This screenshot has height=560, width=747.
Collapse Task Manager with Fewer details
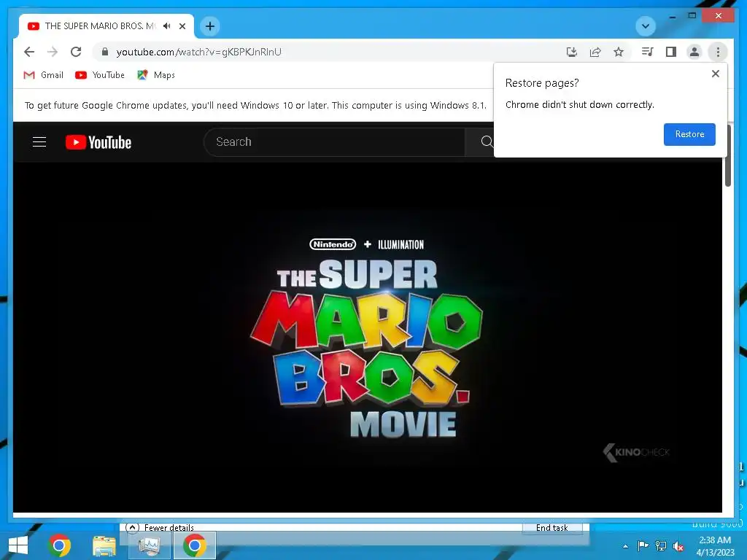coord(160,528)
